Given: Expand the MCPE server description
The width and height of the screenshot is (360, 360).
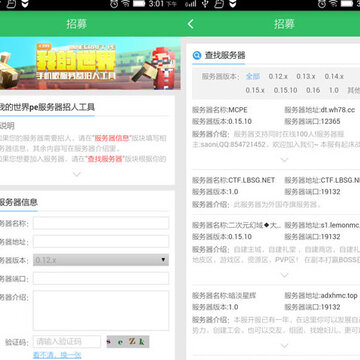Looking at the screenshot, I should (284, 160).
